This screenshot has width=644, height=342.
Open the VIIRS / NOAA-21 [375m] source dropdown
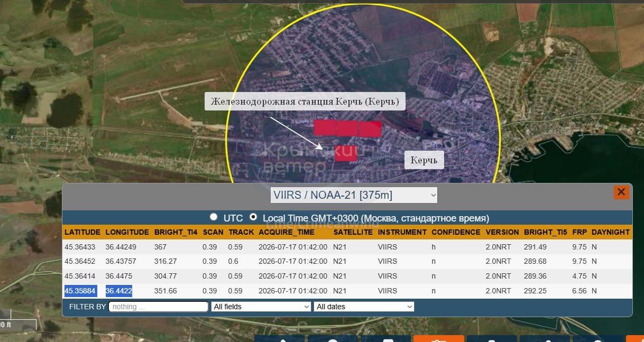click(x=354, y=195)
